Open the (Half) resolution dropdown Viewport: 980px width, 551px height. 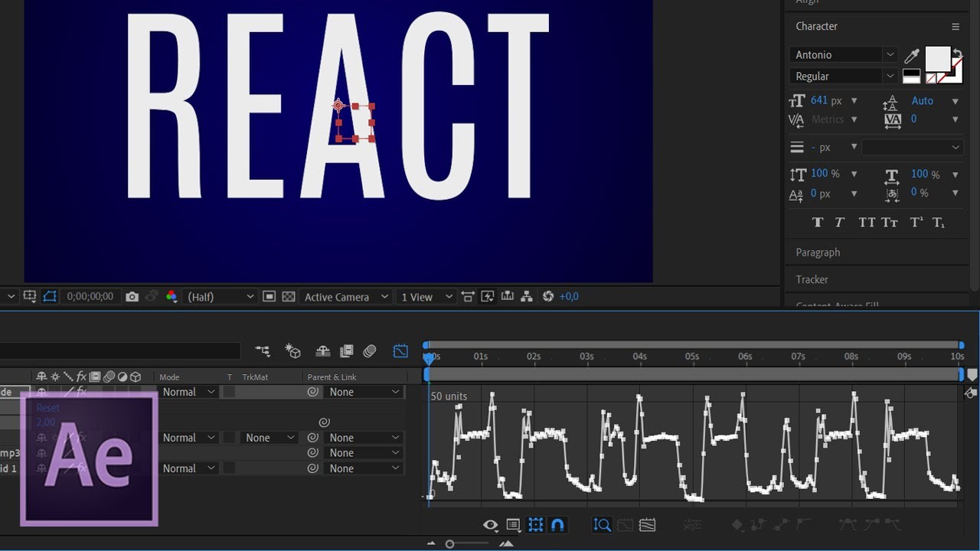click(221, 297)
